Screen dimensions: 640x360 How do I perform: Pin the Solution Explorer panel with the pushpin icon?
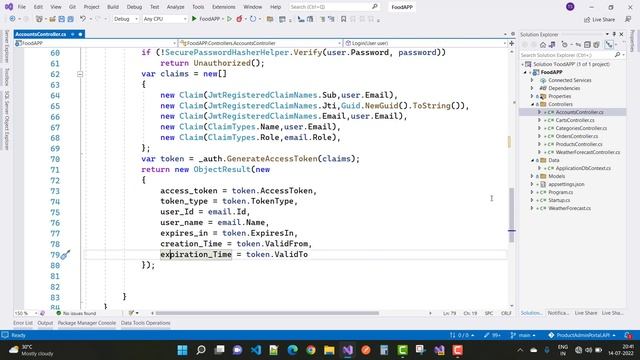[614, 34]
